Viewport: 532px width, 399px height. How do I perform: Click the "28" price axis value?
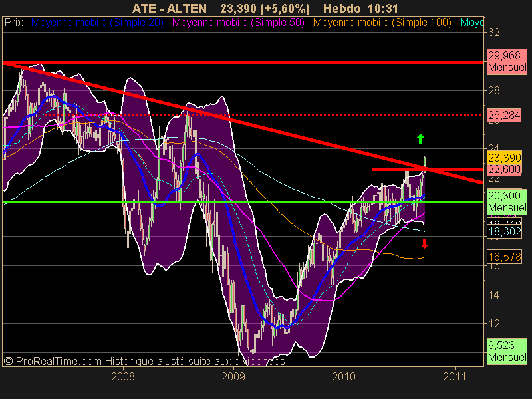493,90
